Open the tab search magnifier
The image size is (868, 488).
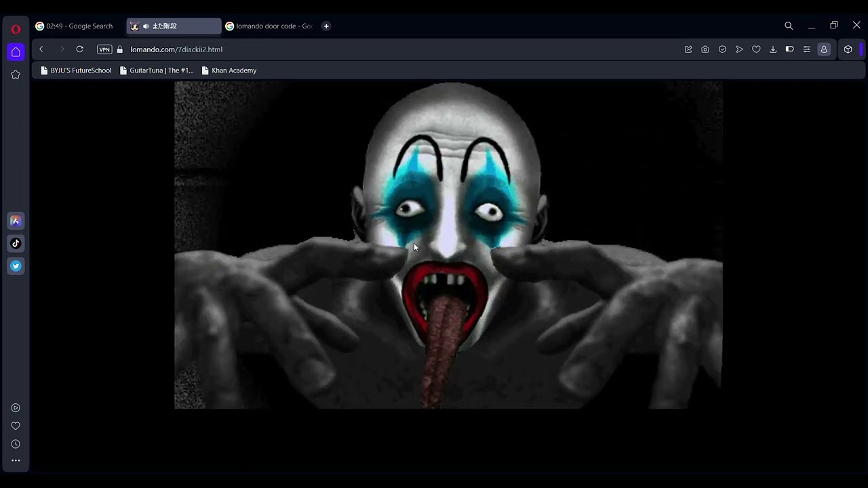(789, 26)
